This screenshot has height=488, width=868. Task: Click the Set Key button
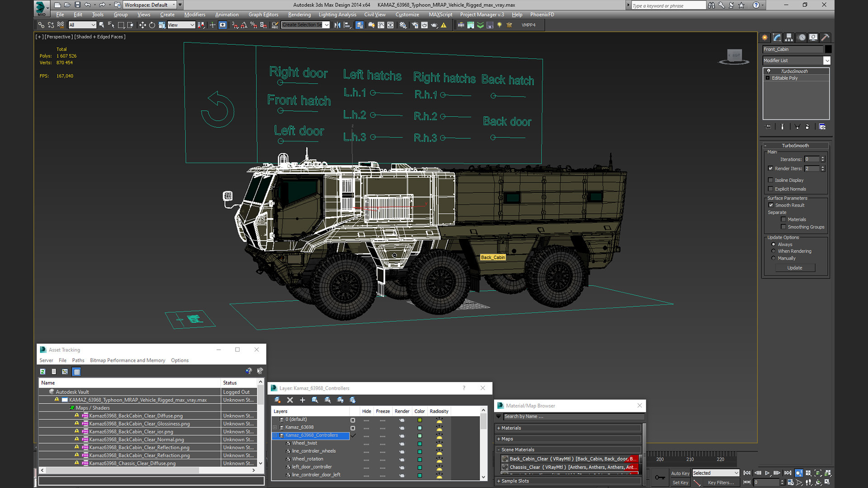point(680,483)
